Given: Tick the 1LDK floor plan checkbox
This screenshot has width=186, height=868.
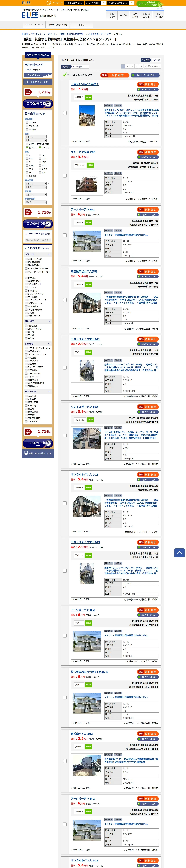Looking at the screenshot, I should [x=40, y=159].
